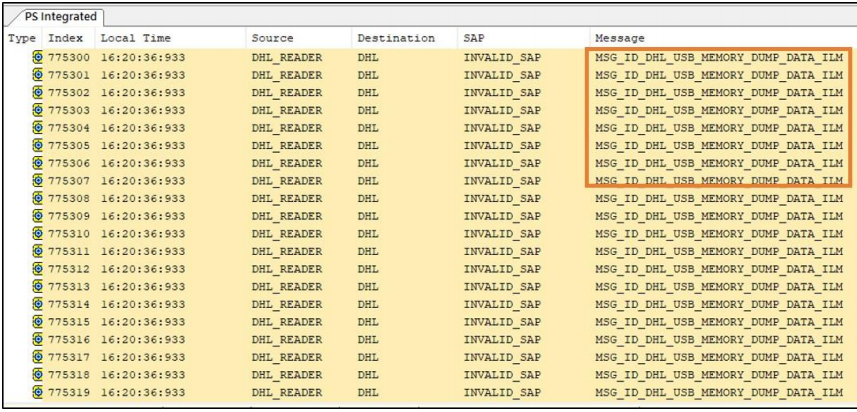Click the message text in row 775319

(719, 393)
